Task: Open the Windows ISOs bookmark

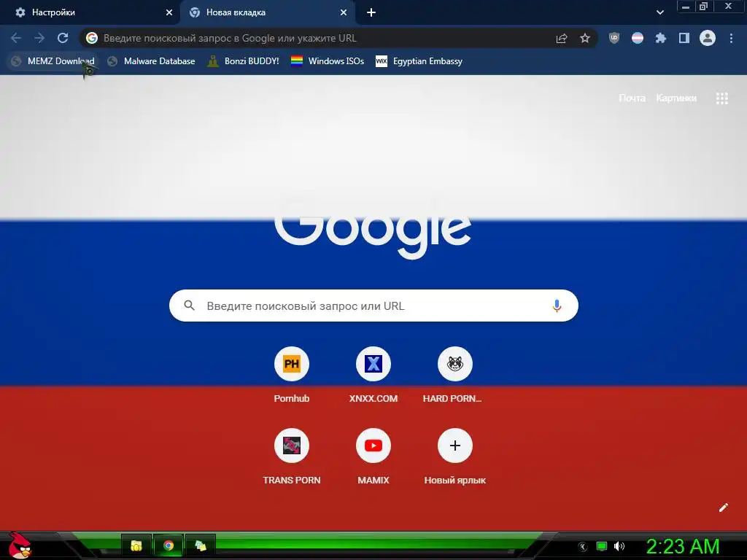Action: [x=328, y=61]
